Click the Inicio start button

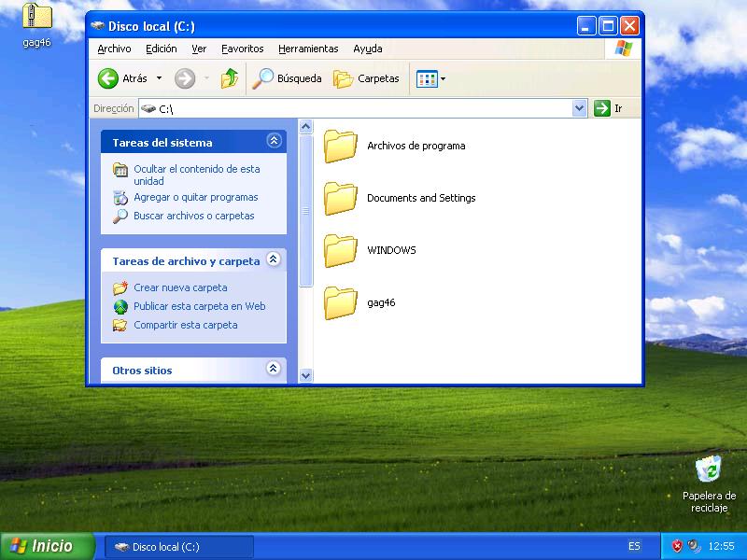[x=47, y=546]
